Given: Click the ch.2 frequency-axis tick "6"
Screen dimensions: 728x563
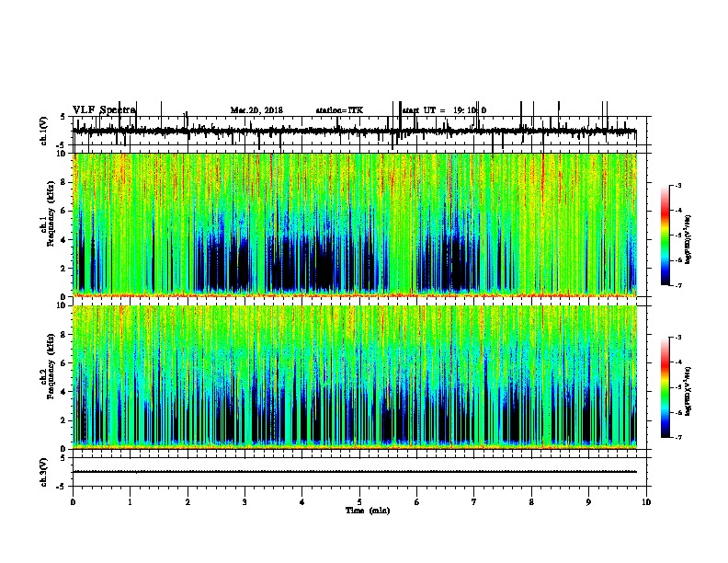Looking at the screenshot, I should pos(65,363).
